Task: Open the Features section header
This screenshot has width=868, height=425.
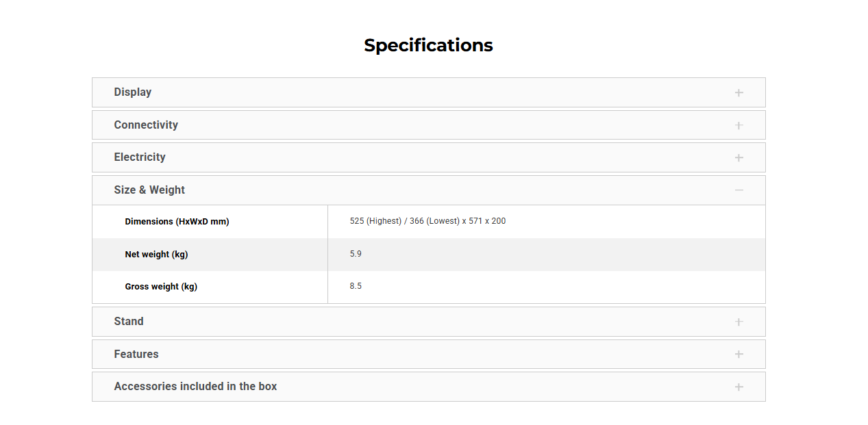Action: [x=136, y=355]
